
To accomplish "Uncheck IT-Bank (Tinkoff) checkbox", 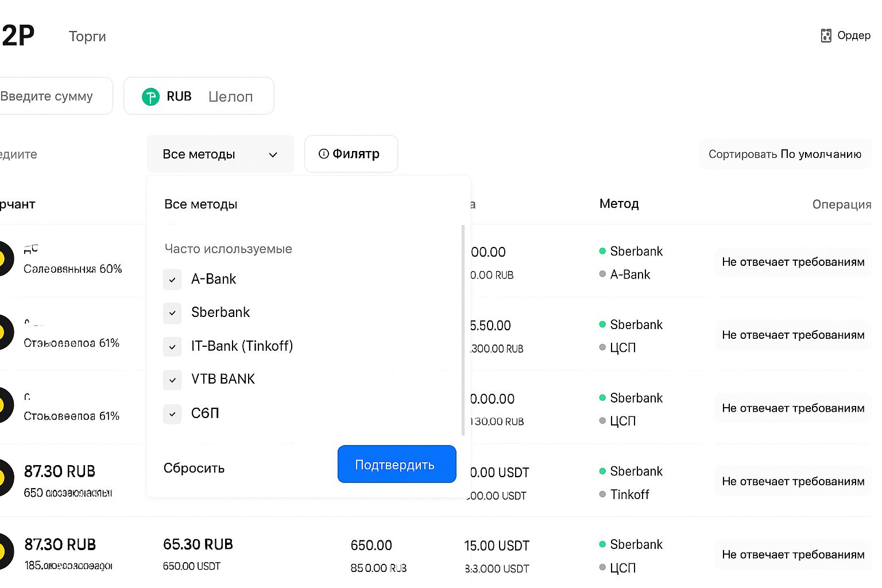I will (x=172, y=346).
